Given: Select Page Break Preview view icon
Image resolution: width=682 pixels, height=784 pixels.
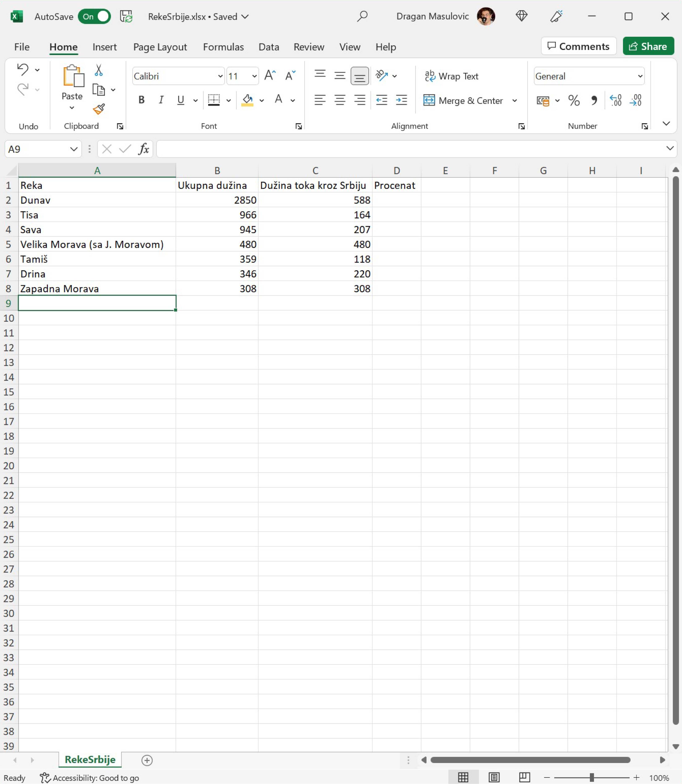Looking at the screenshot, I should point(524,777).
